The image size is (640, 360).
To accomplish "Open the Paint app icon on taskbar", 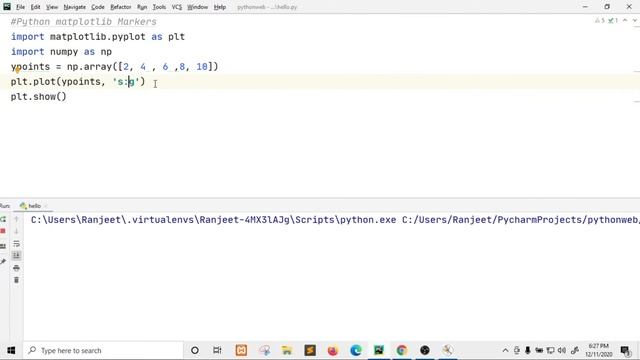I will [264, 350].
